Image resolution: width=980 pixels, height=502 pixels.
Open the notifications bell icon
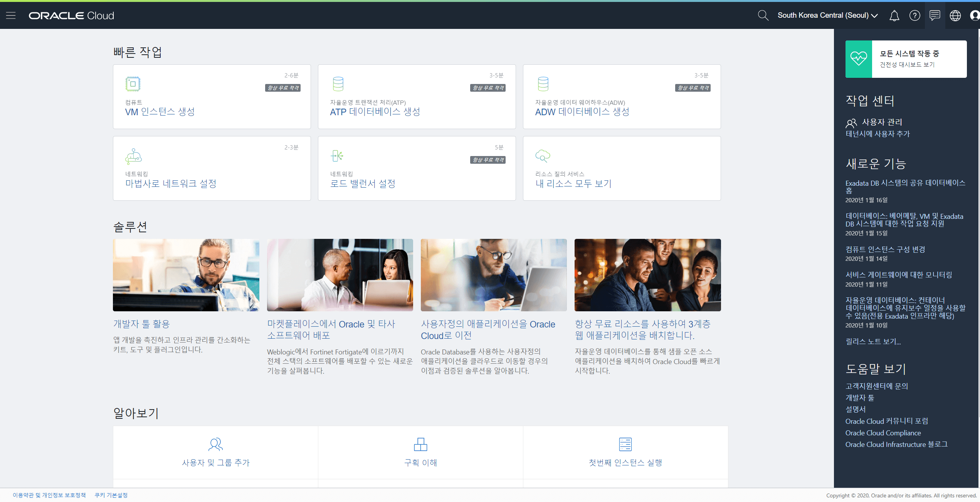click(894, 15)
